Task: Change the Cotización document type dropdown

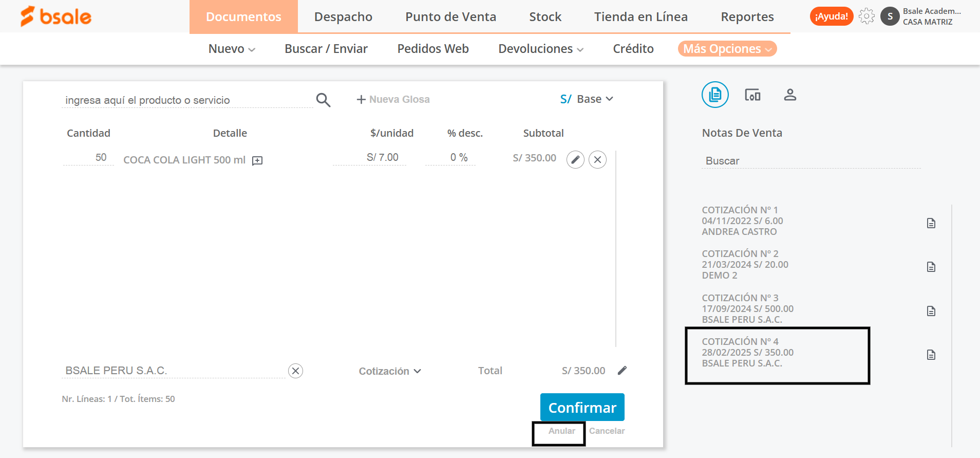Action: (x=390, y=371)
